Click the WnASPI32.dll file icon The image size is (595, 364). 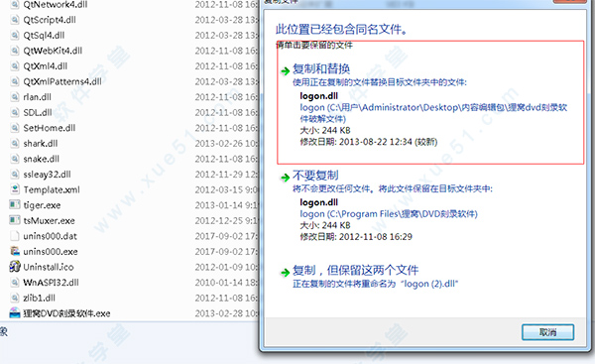coord(15,283)
